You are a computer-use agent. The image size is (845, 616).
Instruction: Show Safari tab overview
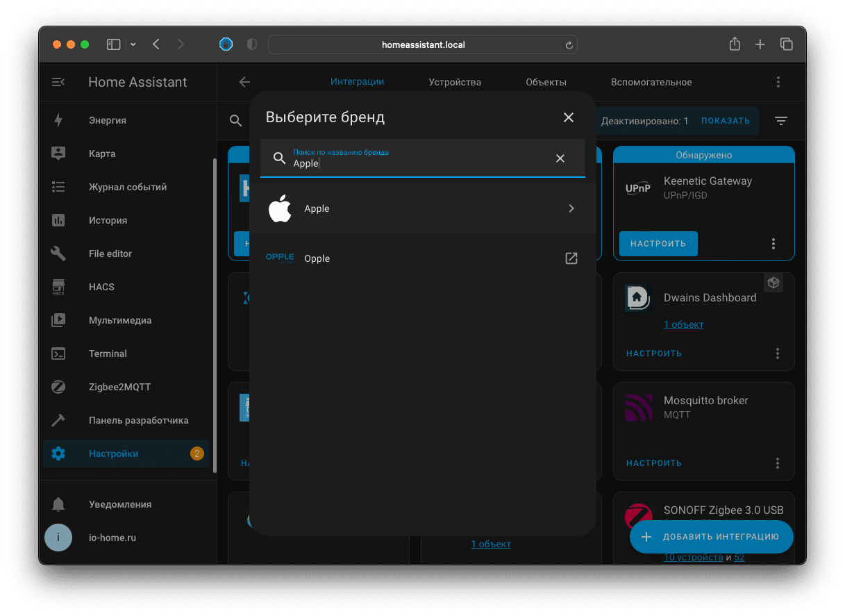[787, 44]
